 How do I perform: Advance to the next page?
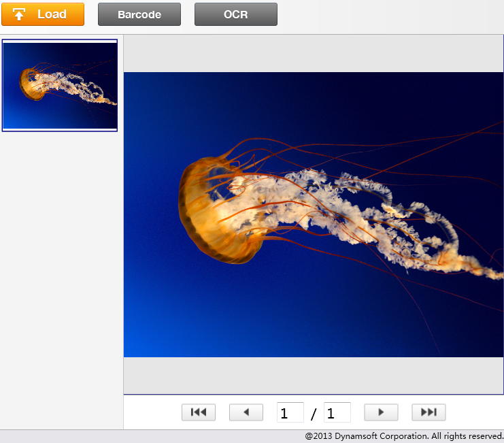(381, 412)
